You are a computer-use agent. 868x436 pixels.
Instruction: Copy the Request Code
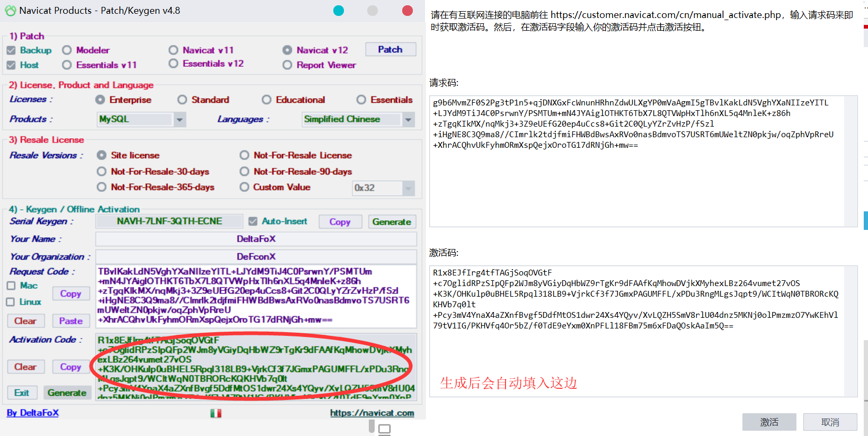coord(71,293)
